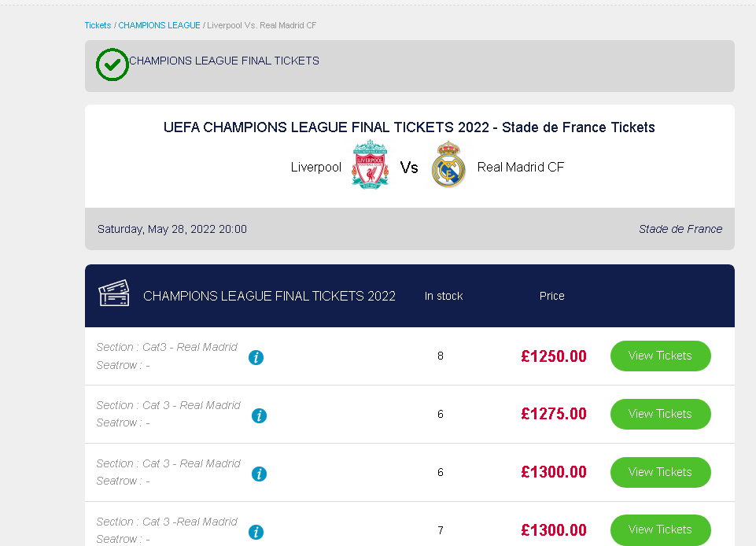This screenshot has height=546, width=756.
Task: Click the Stade de France venue text
Action: point(680,229)
